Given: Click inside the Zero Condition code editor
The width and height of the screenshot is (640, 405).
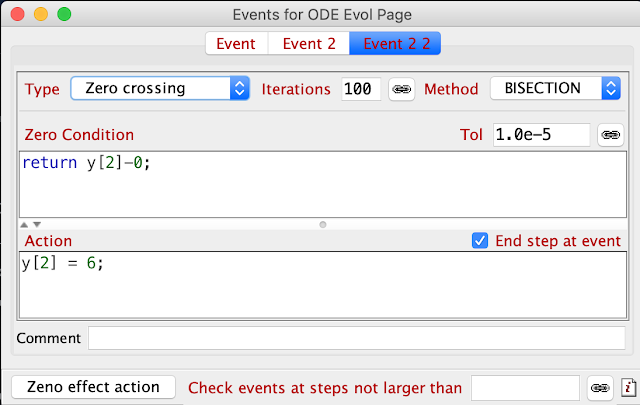Looking at the screenshot, I should click(323, 185).
